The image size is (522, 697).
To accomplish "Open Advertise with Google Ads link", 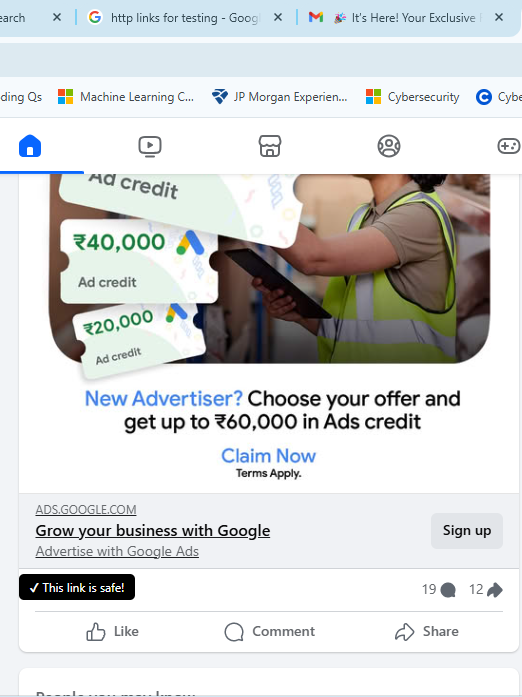I will click(117, 551).
